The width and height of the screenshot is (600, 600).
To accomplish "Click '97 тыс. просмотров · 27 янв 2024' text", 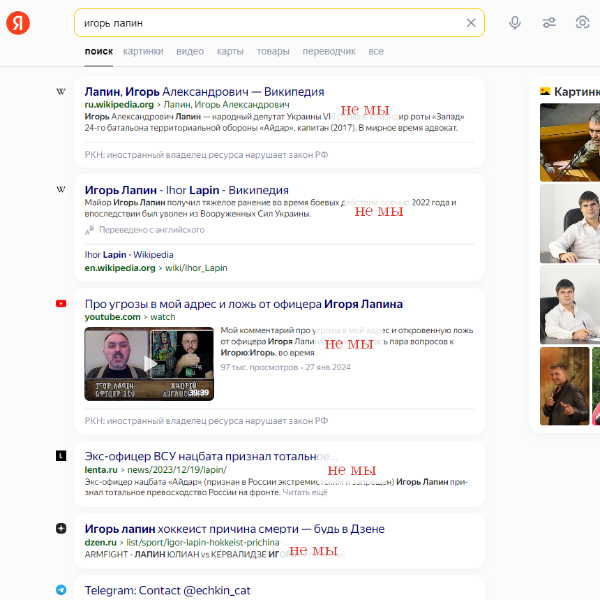I will click(x=285, y=367).
